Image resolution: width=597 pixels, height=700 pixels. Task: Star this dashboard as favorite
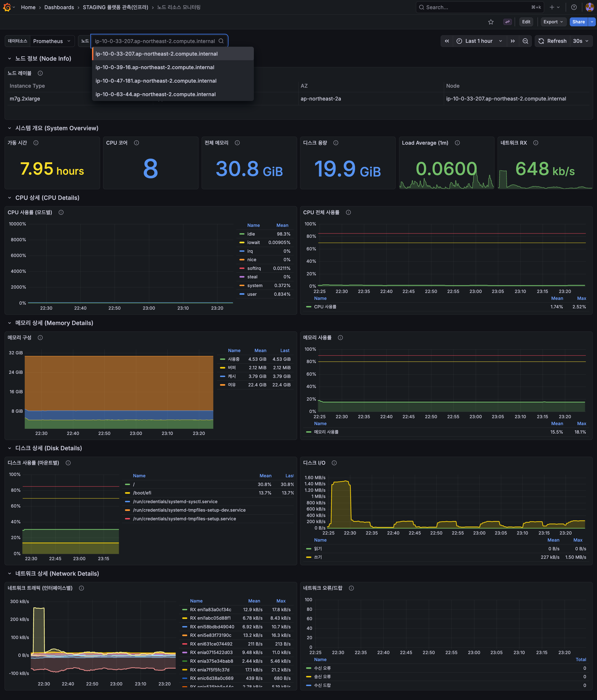tap(491, 22)
